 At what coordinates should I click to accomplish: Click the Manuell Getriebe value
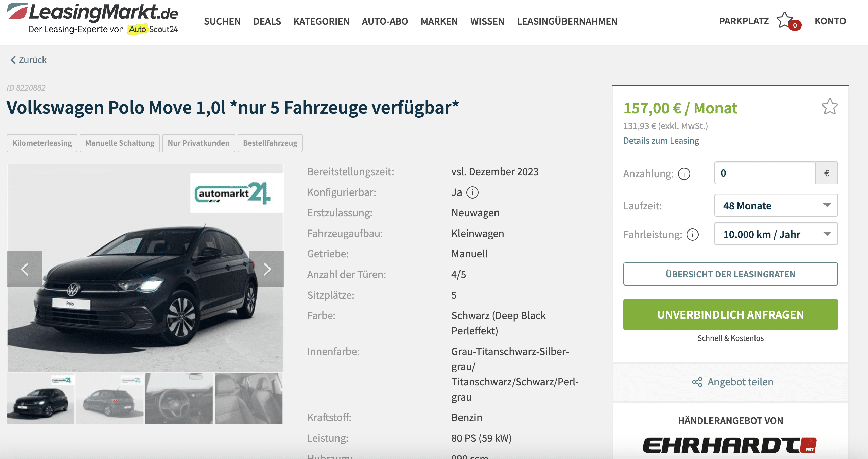(x=469, y=254)
